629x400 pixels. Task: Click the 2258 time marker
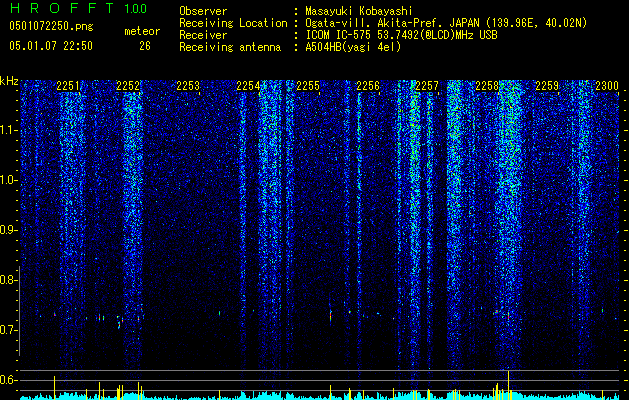487,85
